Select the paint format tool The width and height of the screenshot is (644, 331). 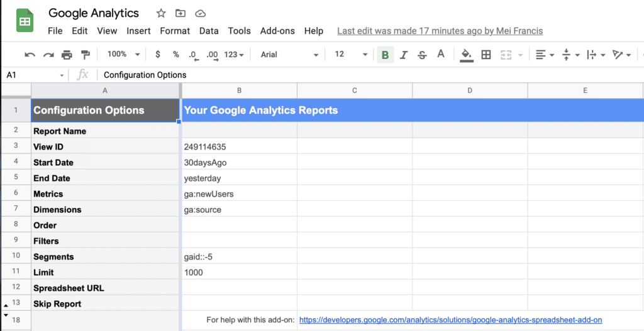pos(85,55)
